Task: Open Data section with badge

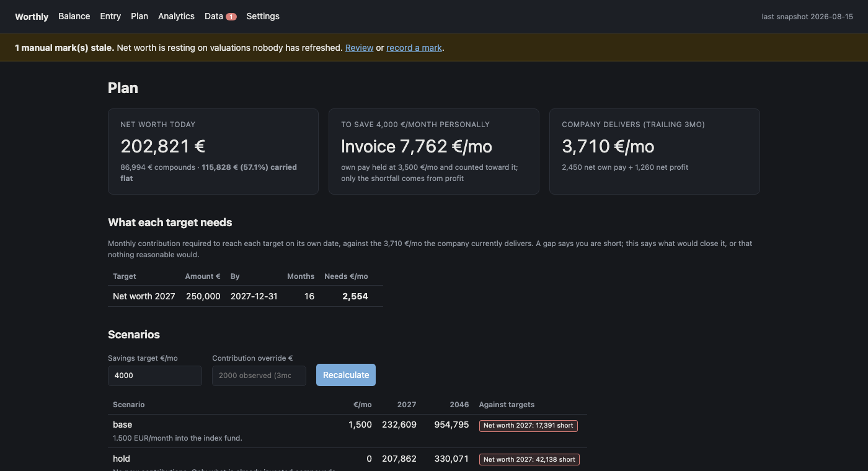Action: click(220, 16)
